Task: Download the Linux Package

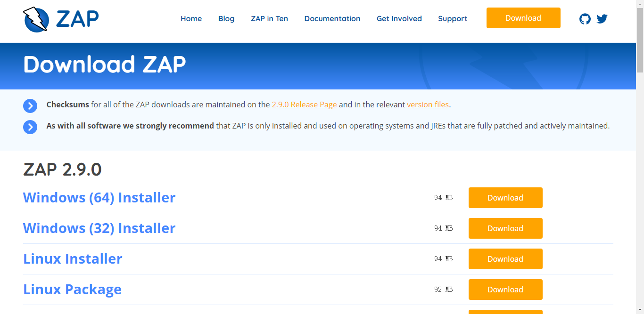Action: 505,289
